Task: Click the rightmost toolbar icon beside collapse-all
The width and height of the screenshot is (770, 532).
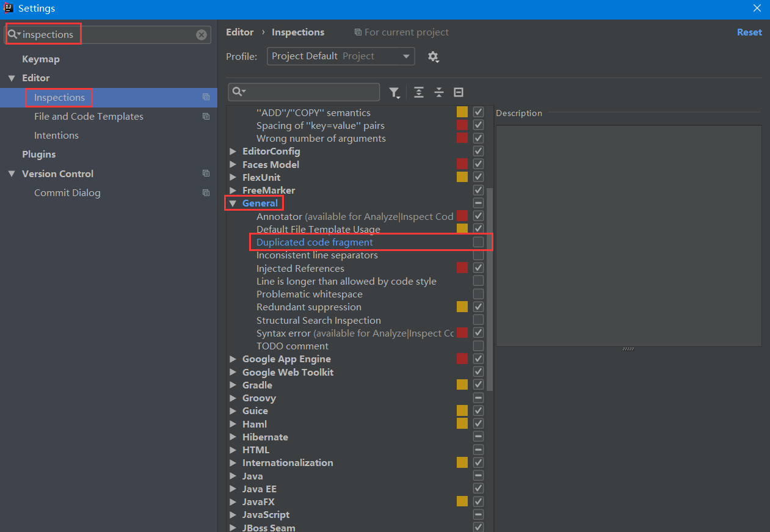Action: point(459,92)
